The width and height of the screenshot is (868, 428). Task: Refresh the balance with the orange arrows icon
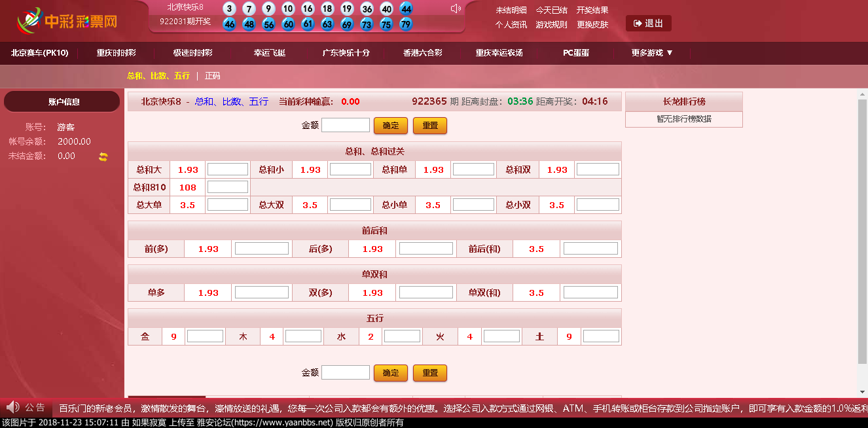103,156
